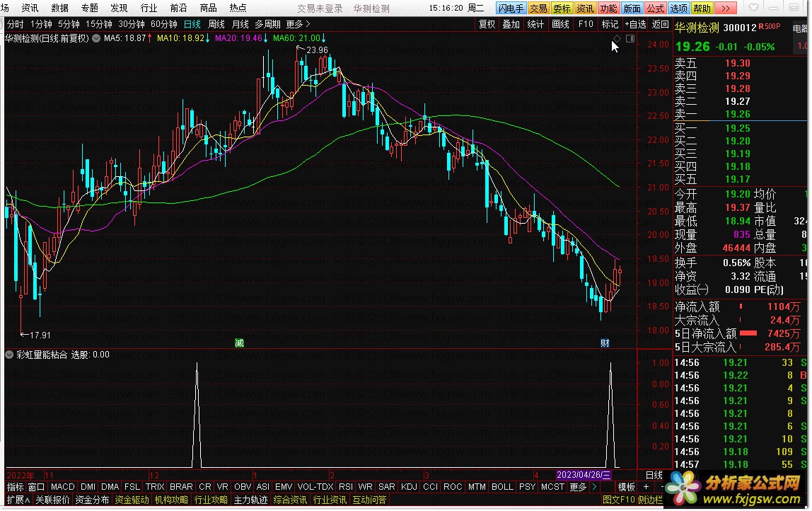Viewport: 812px width, 511px height.
Task: Open the 热点 menu
Action: [x=238, y=8]
